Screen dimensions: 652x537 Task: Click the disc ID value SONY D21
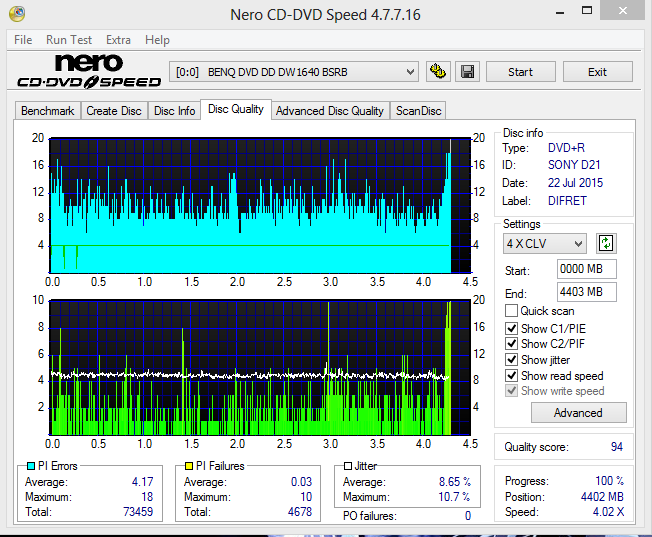click(574, 165)
